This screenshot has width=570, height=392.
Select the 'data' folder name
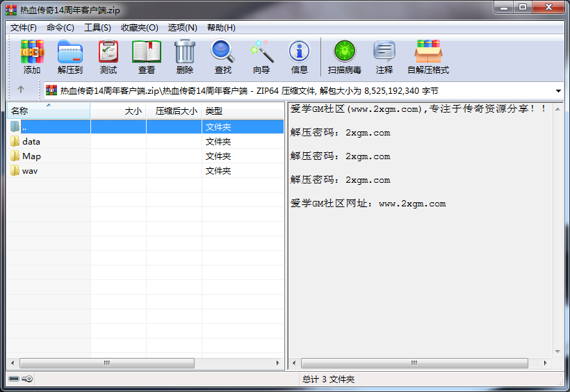[x=31, y=142]
